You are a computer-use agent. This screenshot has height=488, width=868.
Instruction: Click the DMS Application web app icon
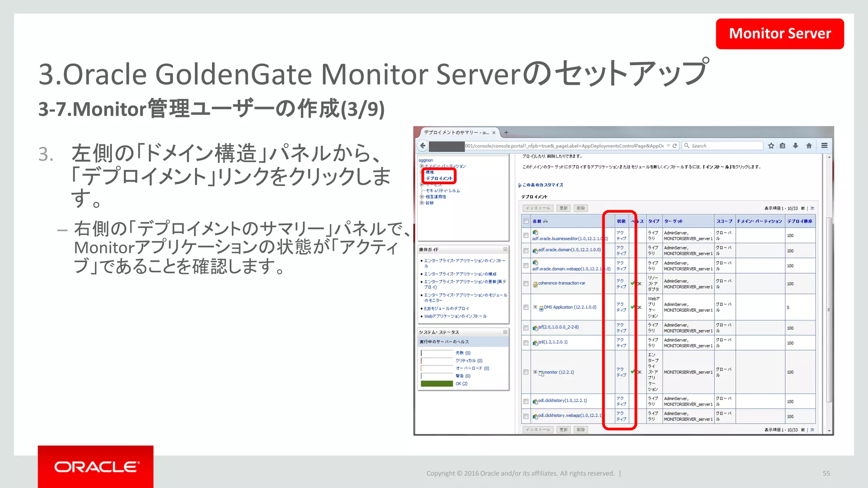coord(541,308)
